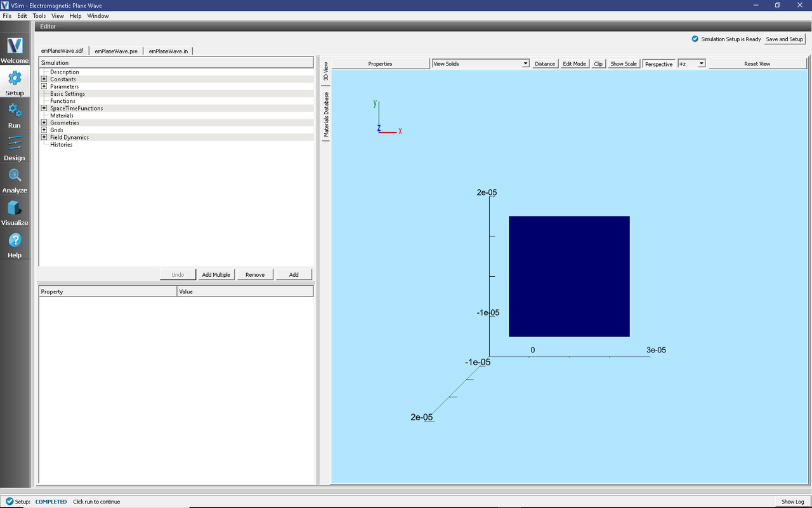
Task: Click the Add button
Action: click(294, 274)
